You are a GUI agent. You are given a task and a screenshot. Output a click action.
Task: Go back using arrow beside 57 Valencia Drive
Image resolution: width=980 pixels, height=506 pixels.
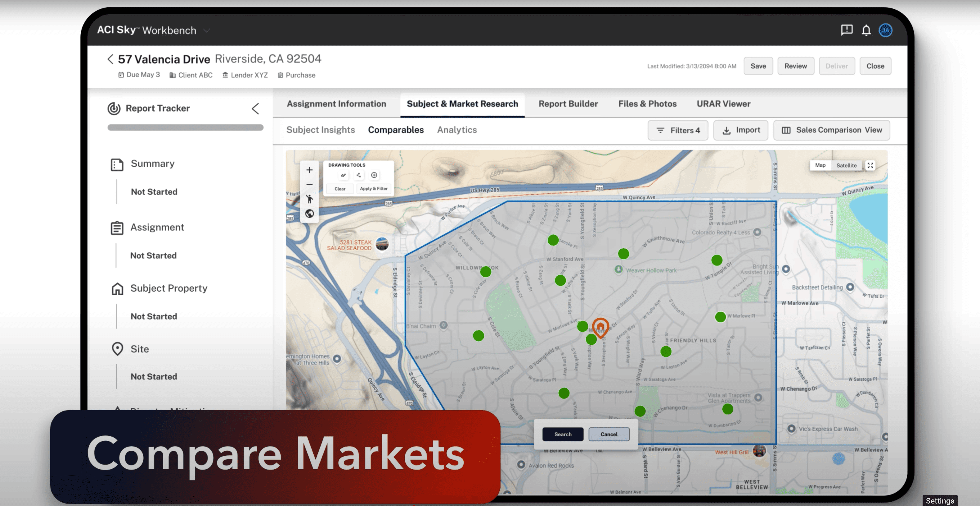click(110, 59)
